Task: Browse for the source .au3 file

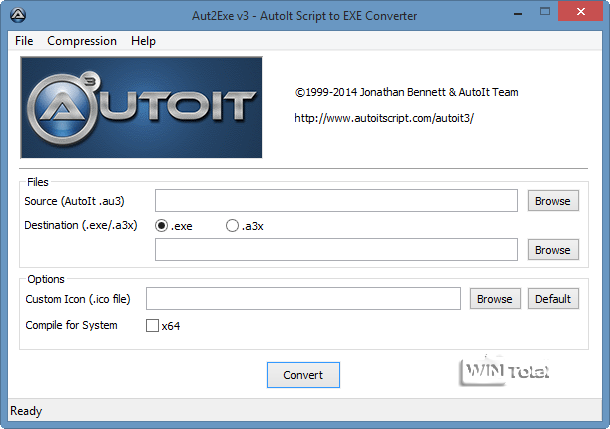Action: click(553, 201)
